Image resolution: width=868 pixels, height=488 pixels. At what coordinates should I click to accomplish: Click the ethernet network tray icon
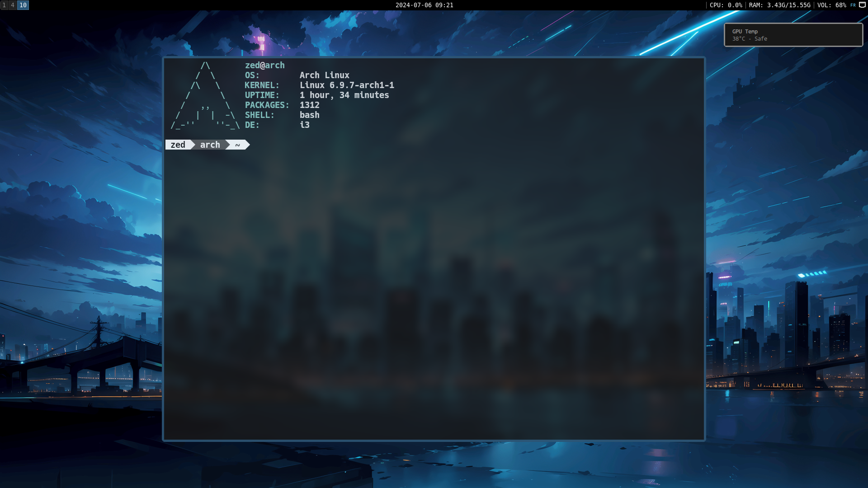(x=862, y=5)
